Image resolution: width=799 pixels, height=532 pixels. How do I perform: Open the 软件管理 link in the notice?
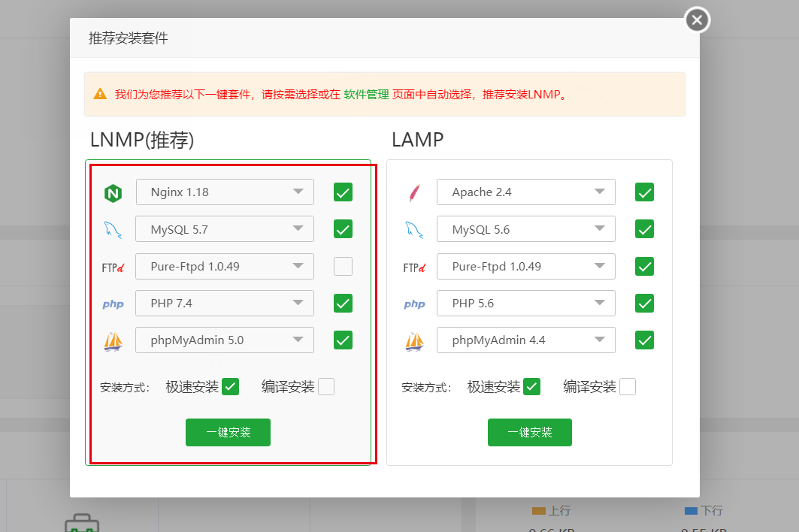(x=366, y=94)
